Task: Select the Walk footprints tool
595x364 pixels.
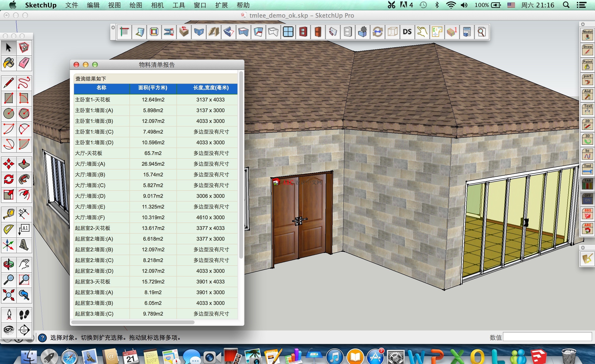Action: 24,315
